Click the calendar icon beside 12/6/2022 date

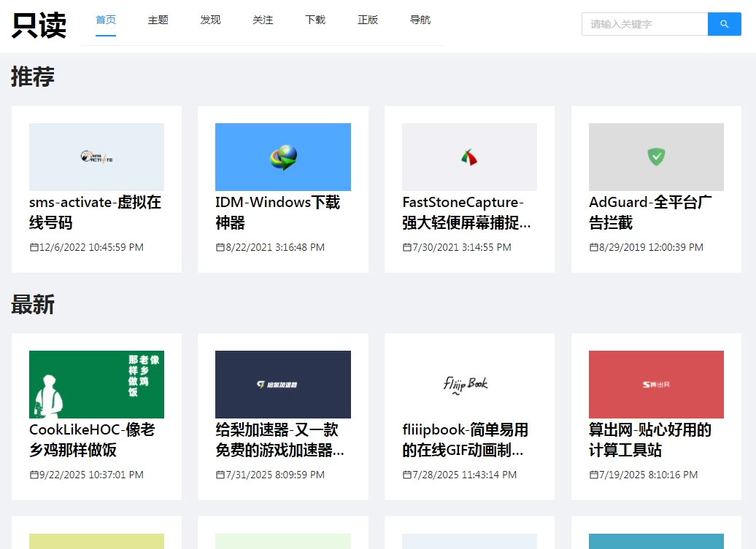pos(34,247)
